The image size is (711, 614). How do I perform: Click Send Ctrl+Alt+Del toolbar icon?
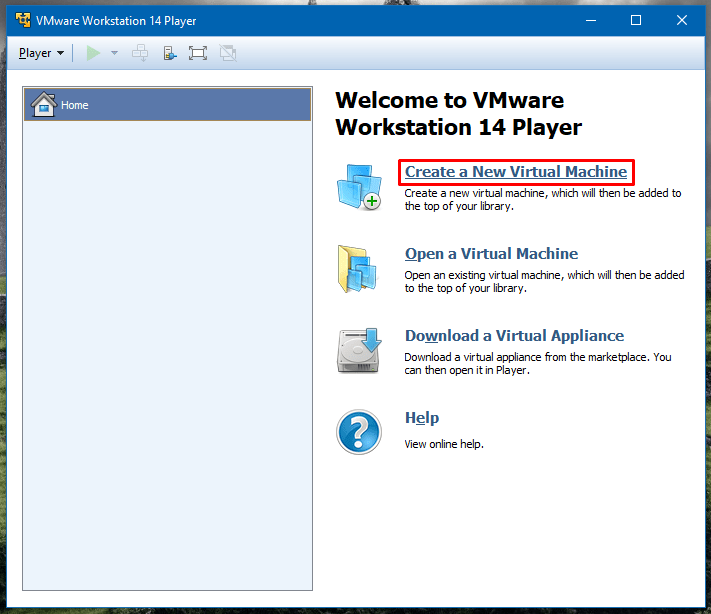[x=140, y=53]
